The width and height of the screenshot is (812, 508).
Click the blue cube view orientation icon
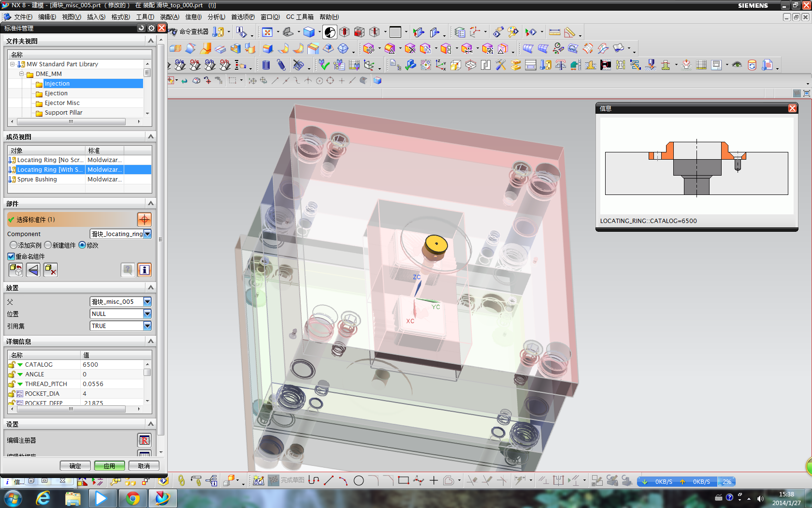309,32
